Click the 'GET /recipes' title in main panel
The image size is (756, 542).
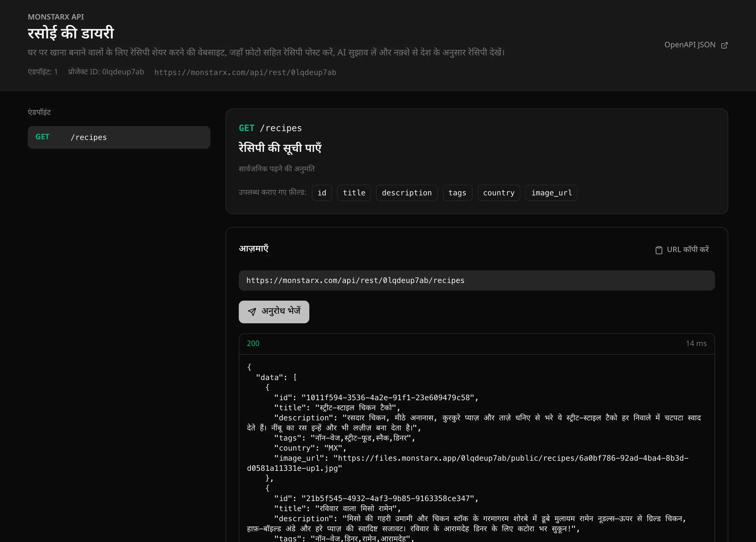pos(270,128)
